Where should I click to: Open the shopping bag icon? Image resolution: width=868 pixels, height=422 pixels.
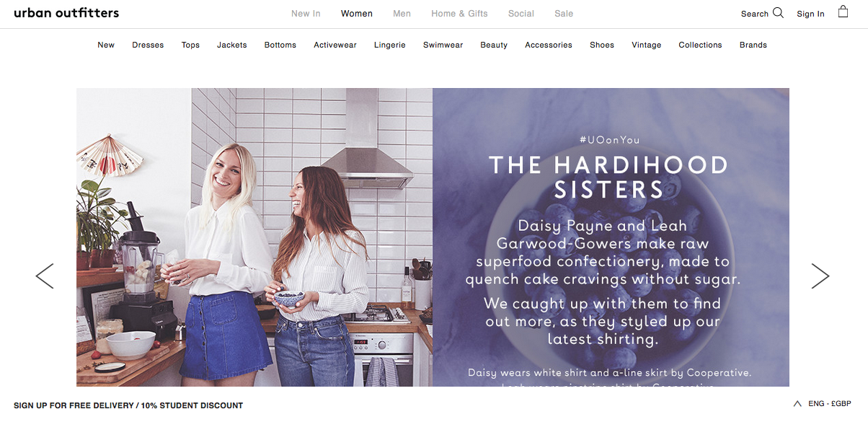point(843,12)
